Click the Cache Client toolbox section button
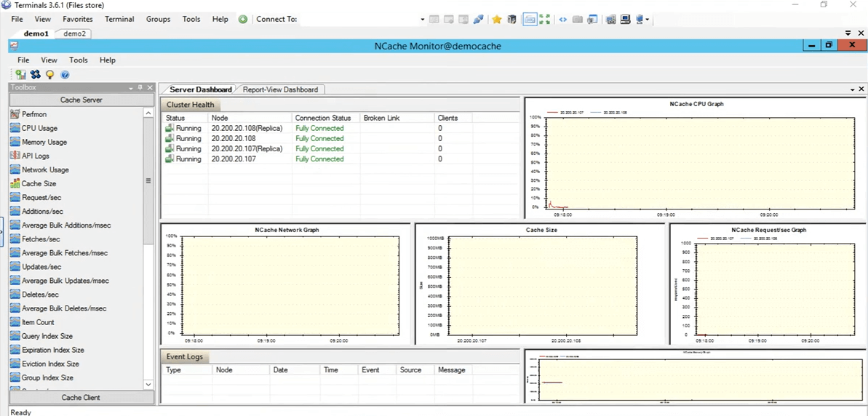This screenshot has height=416, width=868. (x=81, y=397)
